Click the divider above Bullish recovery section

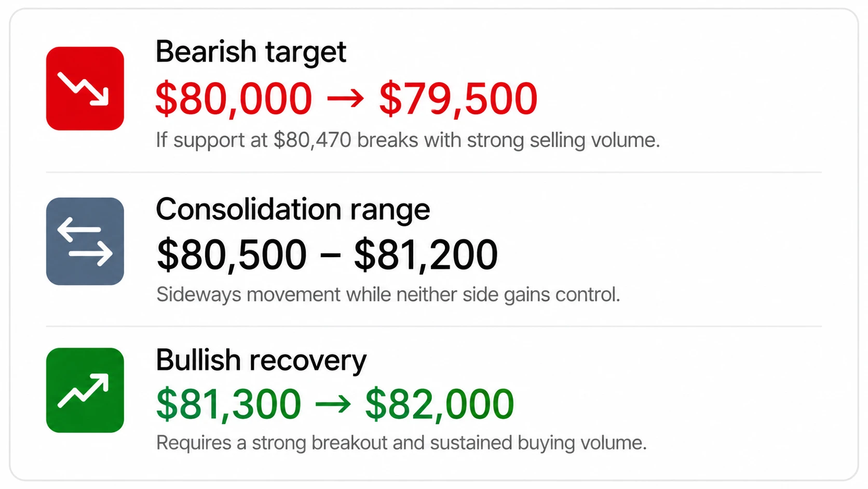pos(434,326)
